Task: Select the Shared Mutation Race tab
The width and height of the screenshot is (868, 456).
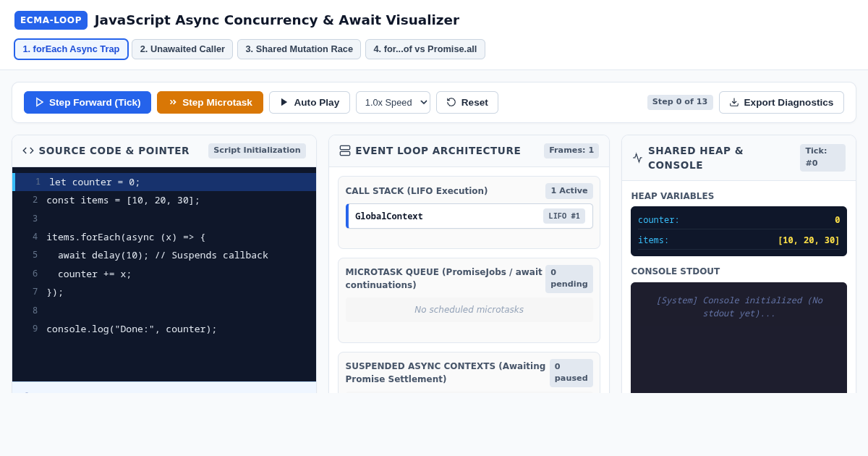Action: coord(299,49)
